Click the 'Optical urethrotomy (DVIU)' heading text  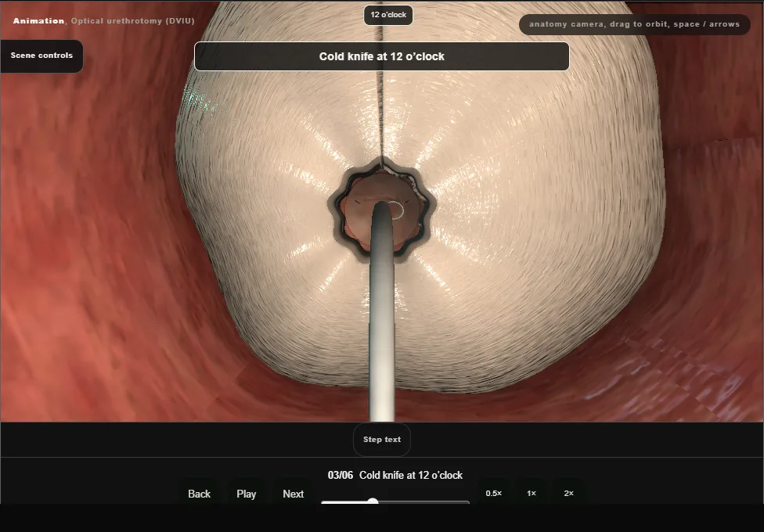[132, 21]
